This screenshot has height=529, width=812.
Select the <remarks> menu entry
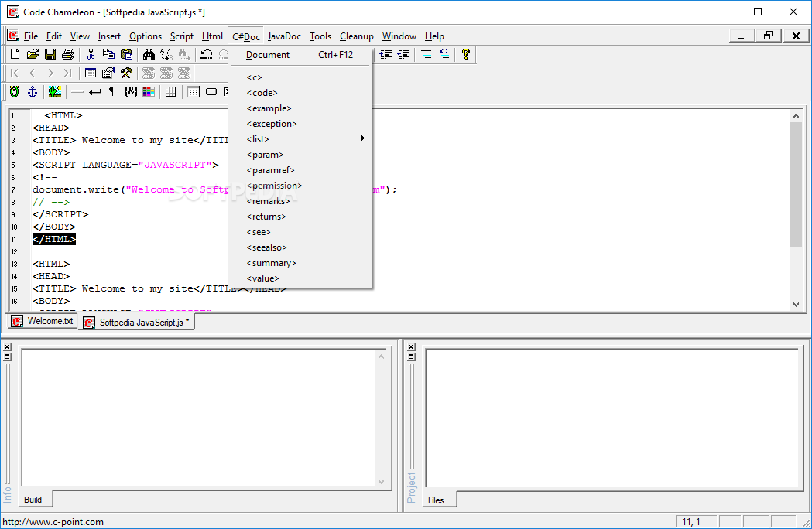click(x=300, y=201)
